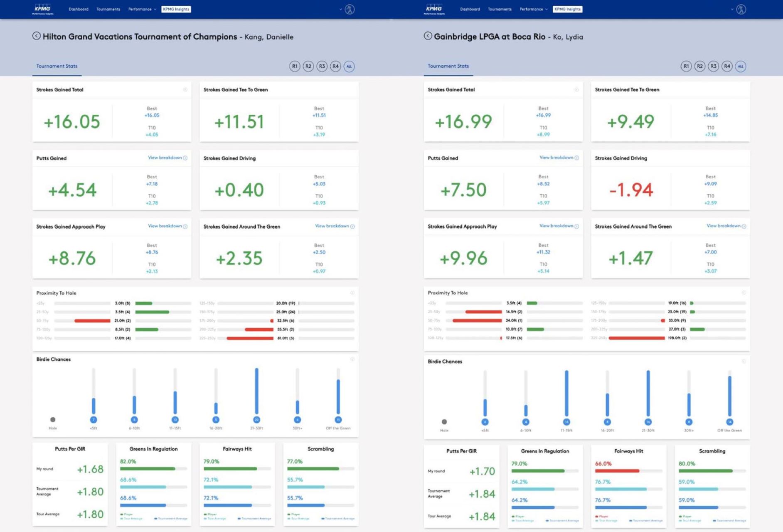Click the red 225-250y proximity bar on Ko's dashboard
Screen dimensions: 783x532
636,338
